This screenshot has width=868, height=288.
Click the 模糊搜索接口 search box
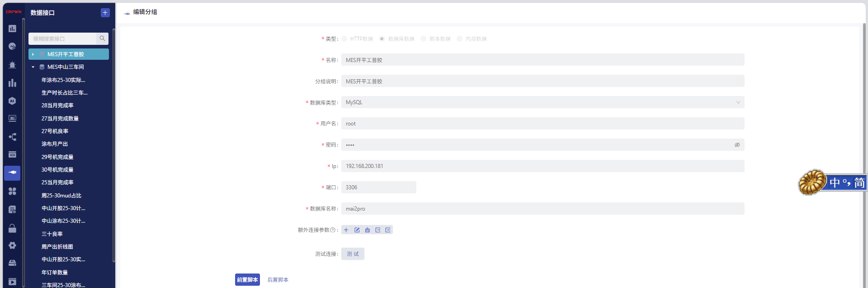(62, 38)
